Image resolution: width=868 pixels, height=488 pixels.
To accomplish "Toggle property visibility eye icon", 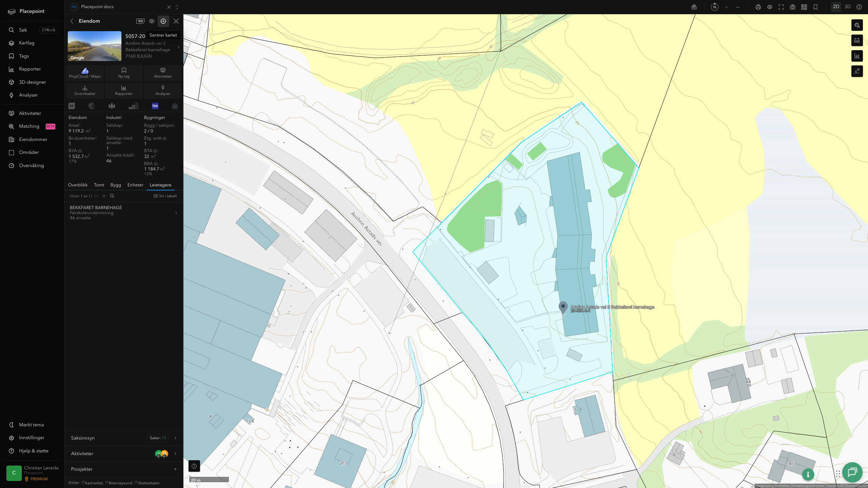I will (152, 21).
